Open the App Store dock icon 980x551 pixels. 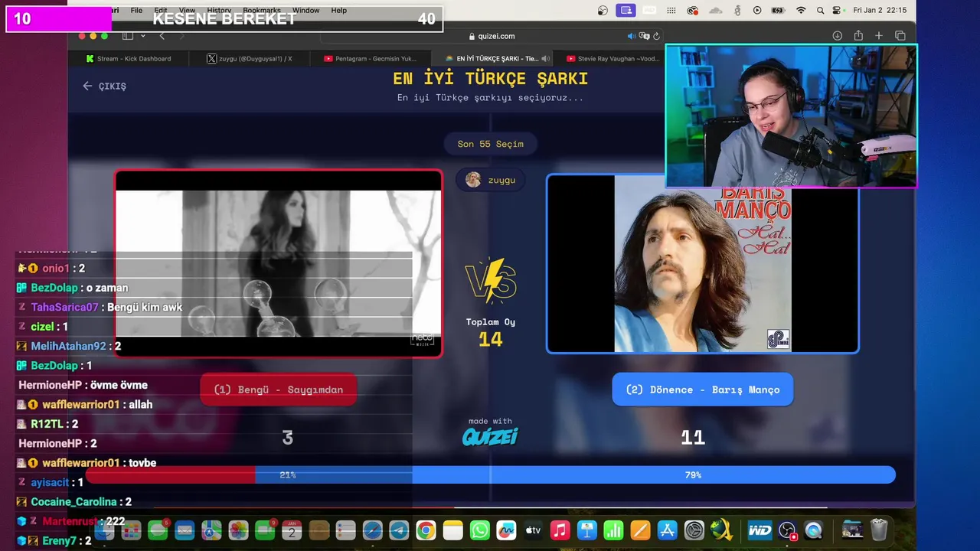[668, 530]
